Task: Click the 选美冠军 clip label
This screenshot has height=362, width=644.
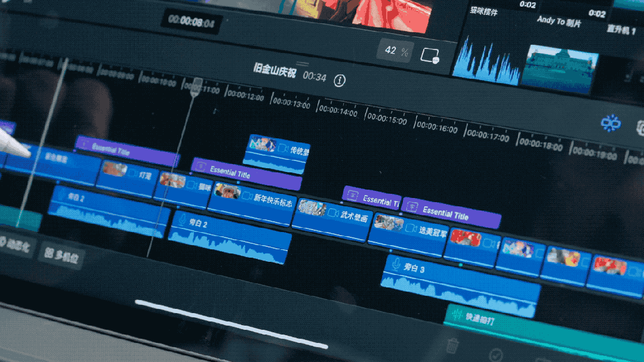Action: 433,233
